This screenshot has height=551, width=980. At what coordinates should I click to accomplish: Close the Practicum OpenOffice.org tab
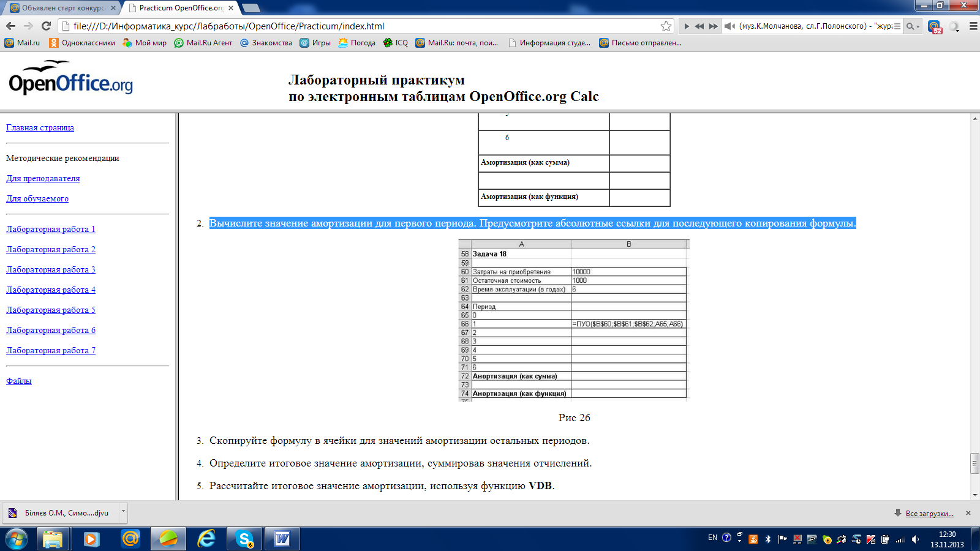pos(231,8)
